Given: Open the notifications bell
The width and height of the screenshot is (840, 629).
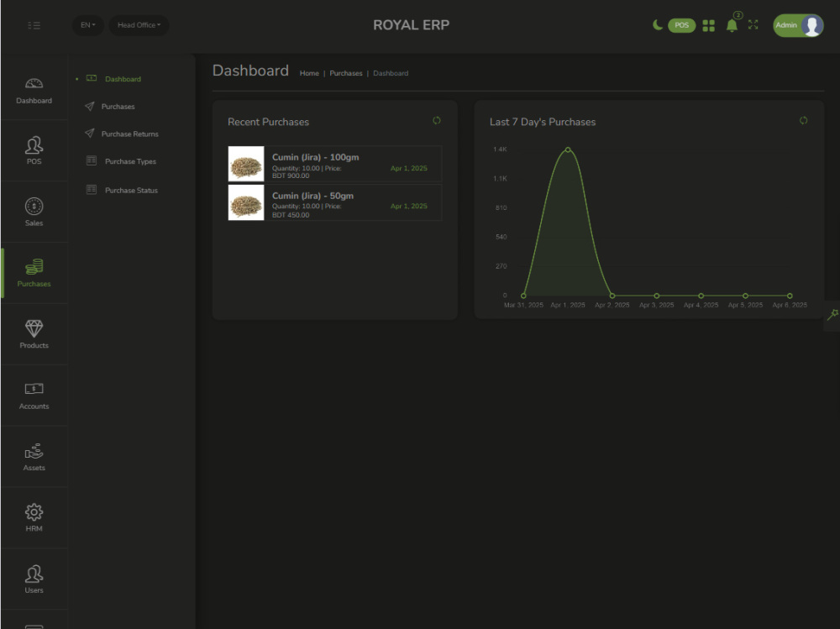Looking at the screenshot, I should tap(732, 25).
